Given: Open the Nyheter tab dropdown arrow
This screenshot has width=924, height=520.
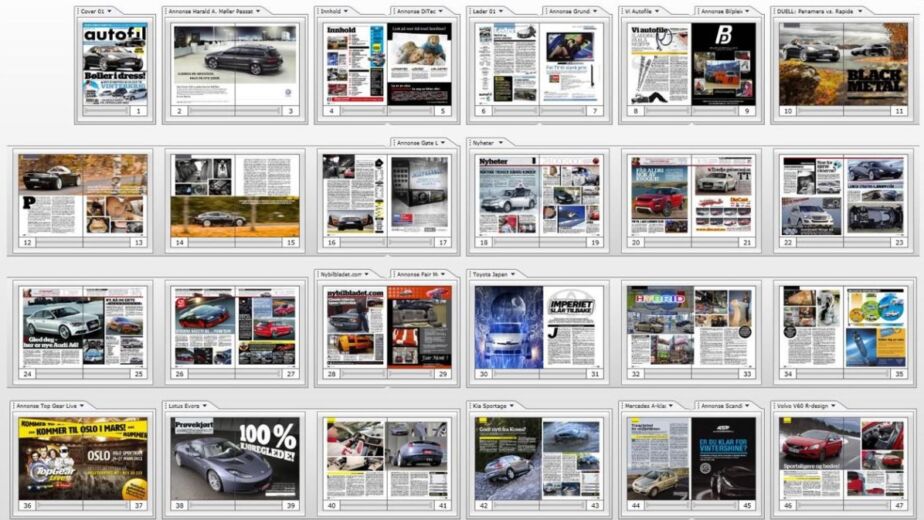Looking at the screenshot, I should (x=501, y=143).
